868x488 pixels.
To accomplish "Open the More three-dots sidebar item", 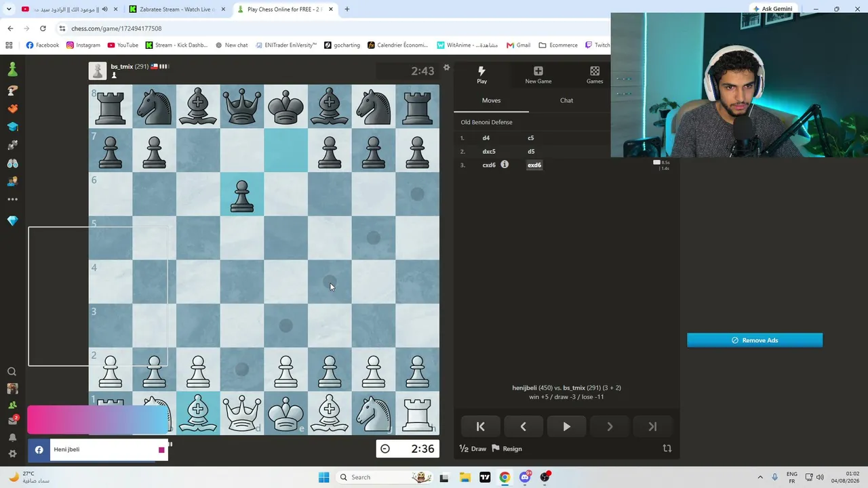I will coord(12,199).
